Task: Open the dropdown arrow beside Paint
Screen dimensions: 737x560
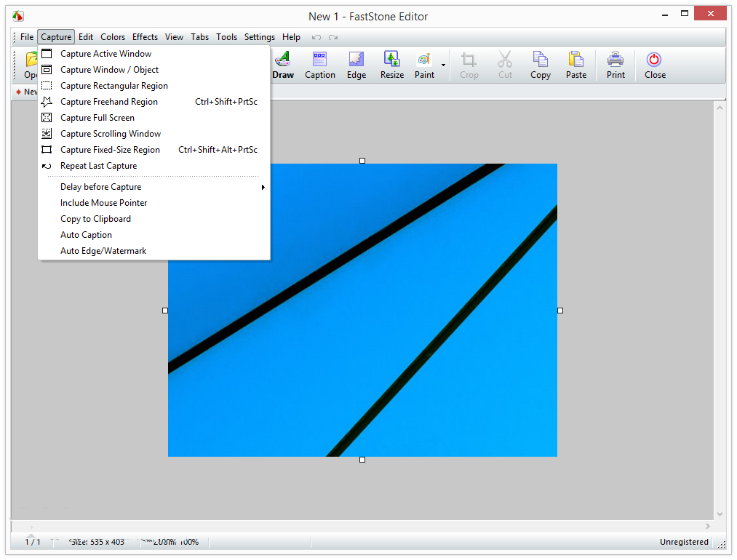Action: (443, 65)
